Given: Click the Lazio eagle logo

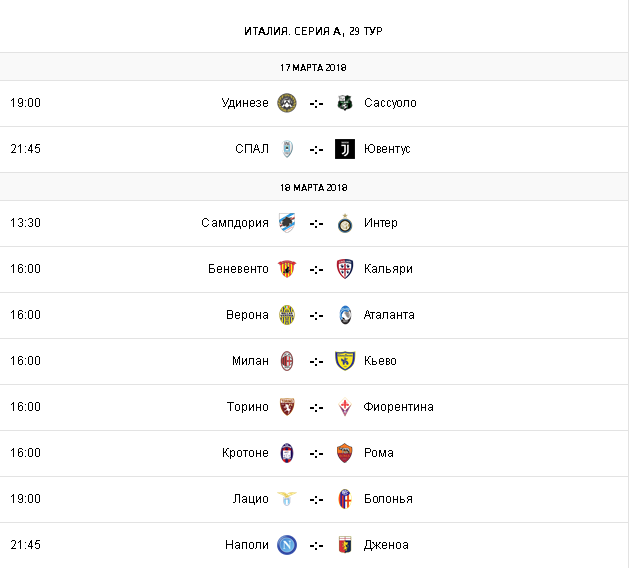Looking at the screenshot, I should [287, 499].
